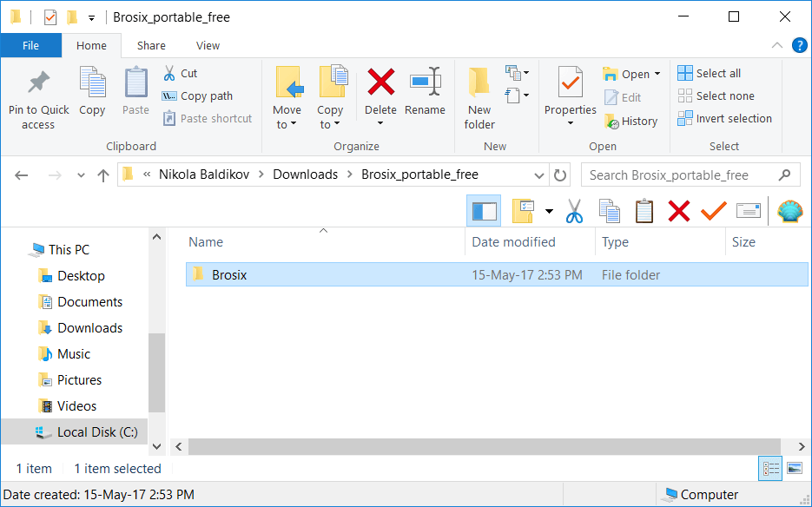Open folder options dropdown arrow in toolbar
Viewport: 812px width, 507px height.
tap(549, 211)
